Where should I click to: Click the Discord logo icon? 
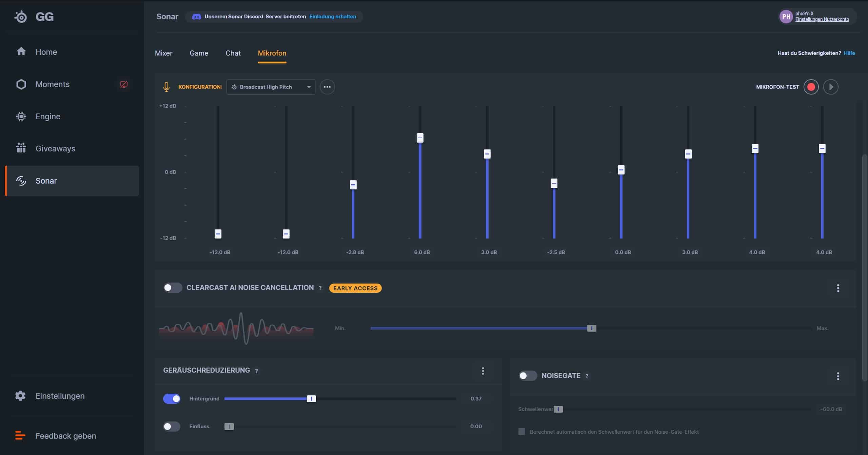pyautogui.click(x=196, y=17)
